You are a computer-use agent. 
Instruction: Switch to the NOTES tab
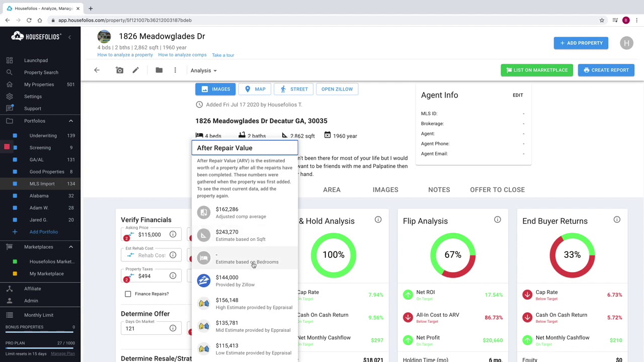click(x=439, y=190)
